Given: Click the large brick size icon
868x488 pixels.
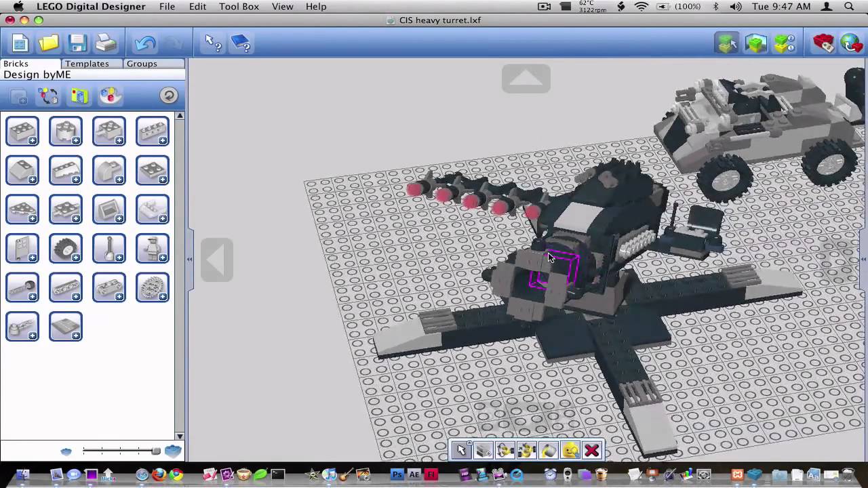Looking at the screenshot, I should 173,451.
